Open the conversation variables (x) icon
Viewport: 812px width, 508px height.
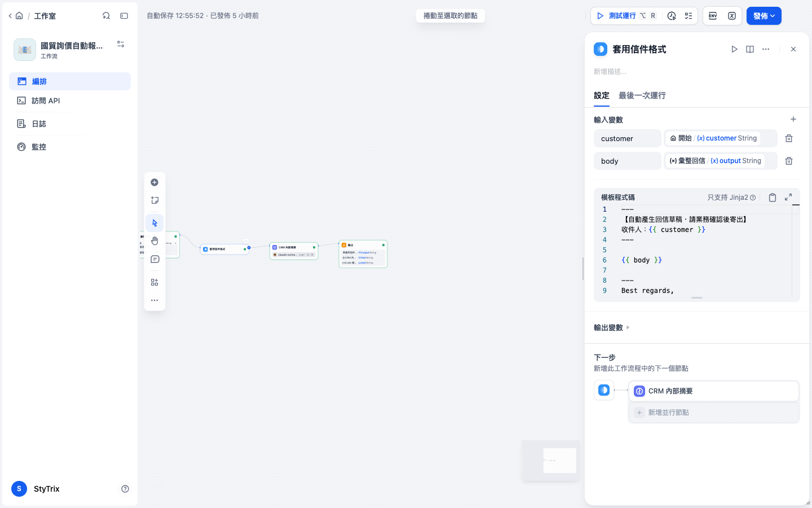coord(732,16)
